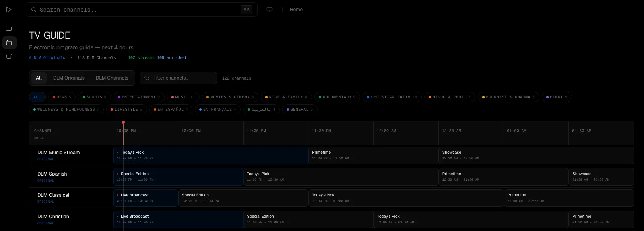Filter by Entertainment category
Screen dimensions: 644x231
(138, 97)
